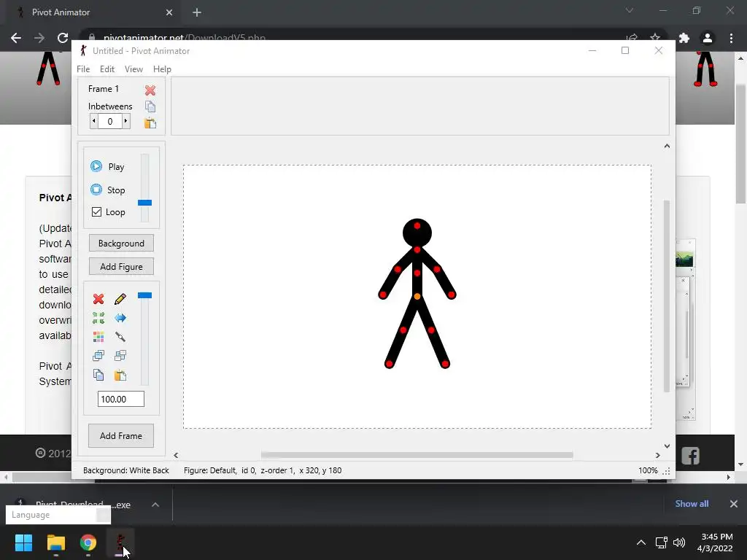Paste frame using the Frame panel clipboard icon
747x560 pixels.
coord(150,122)
